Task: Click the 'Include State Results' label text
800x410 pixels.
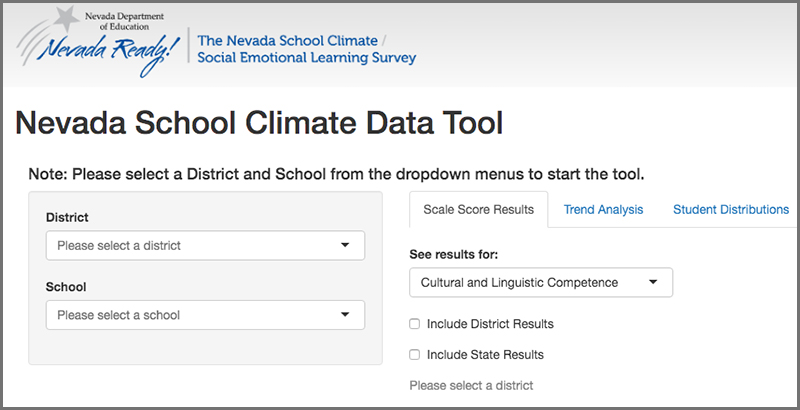Action: 485,354
